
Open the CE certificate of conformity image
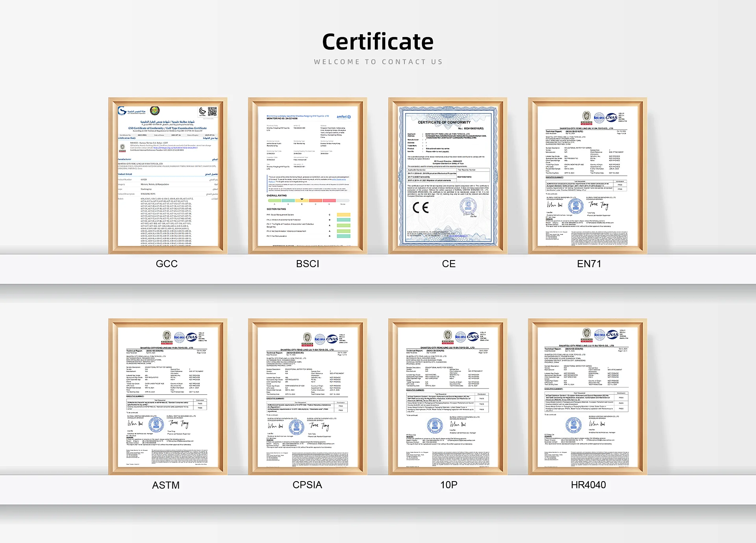(x=448, y=176)
